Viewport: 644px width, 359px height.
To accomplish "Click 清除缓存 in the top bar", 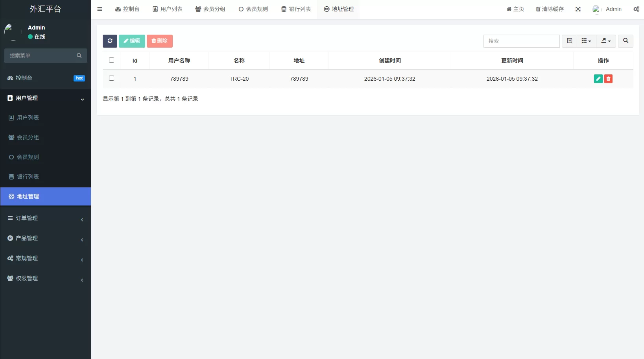I will [x=549, y=9].
